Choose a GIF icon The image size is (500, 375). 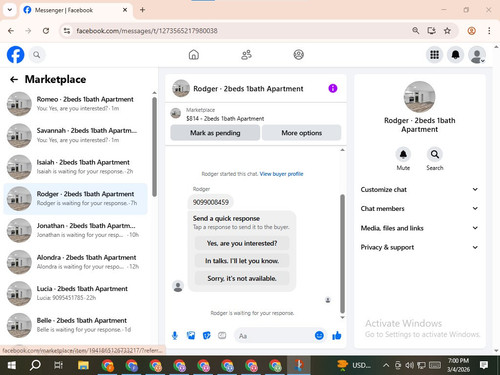(222, 335)
